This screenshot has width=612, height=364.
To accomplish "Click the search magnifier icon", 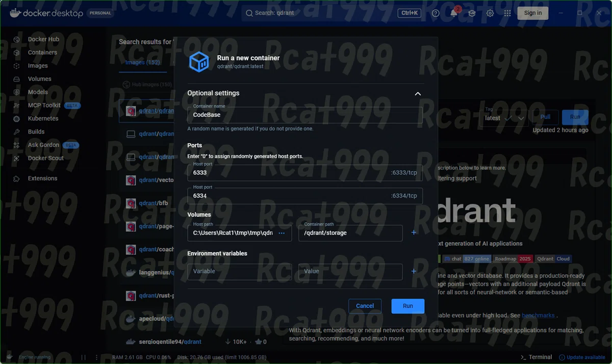I will click(249, 13).
